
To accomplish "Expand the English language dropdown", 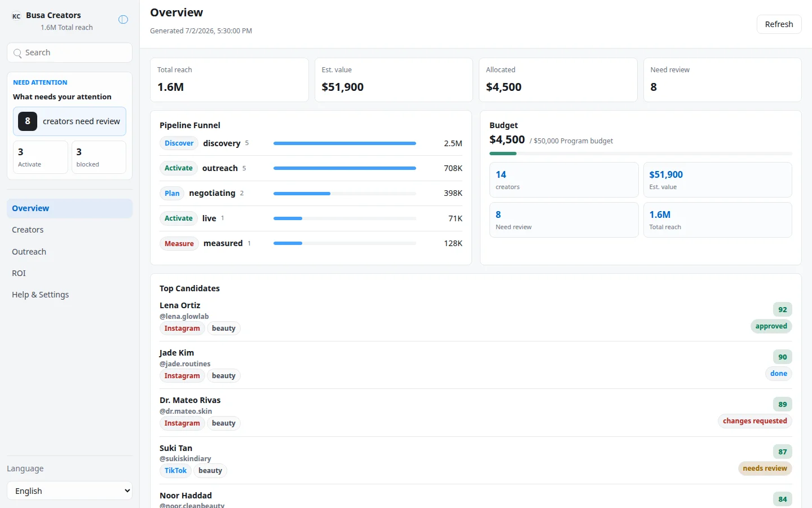I will tap(69, 491).
